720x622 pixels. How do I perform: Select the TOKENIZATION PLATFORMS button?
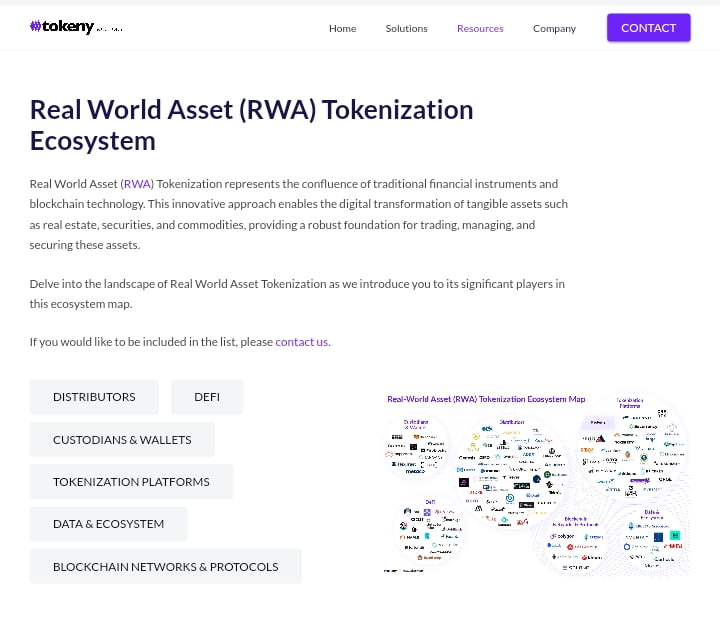pos(131,482)
